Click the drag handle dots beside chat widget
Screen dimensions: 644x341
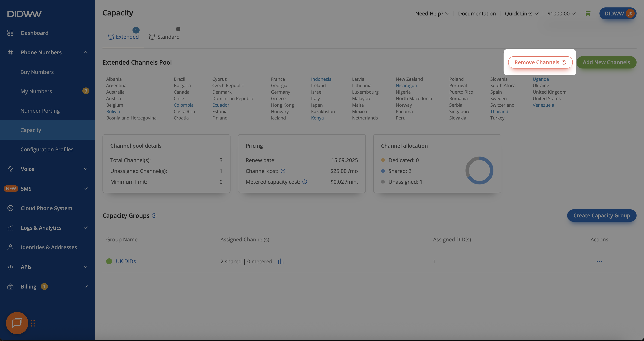(33, 323)
